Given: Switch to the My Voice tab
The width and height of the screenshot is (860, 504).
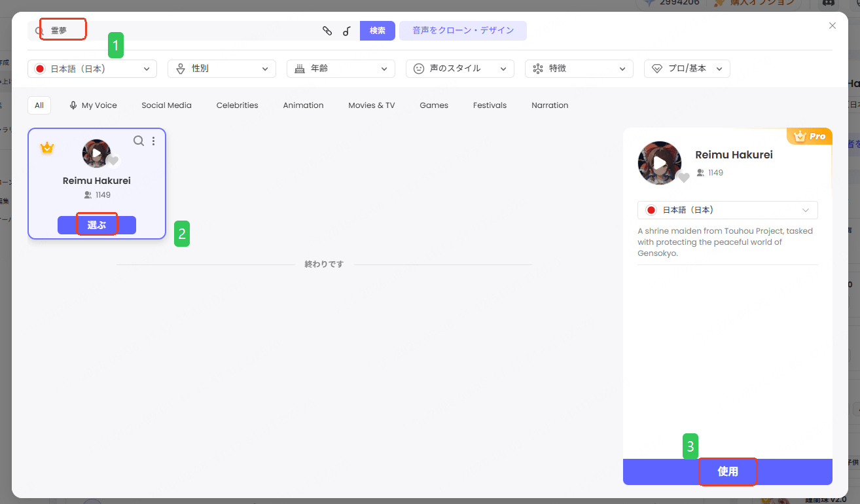Looking at the screenshot, I should click(x=93, y=105).
